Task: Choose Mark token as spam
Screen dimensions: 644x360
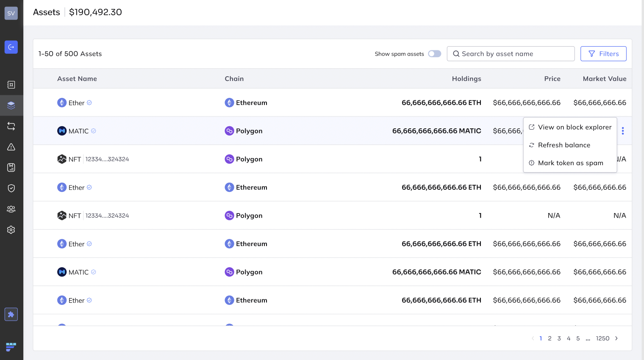Action: pos(570,163)
